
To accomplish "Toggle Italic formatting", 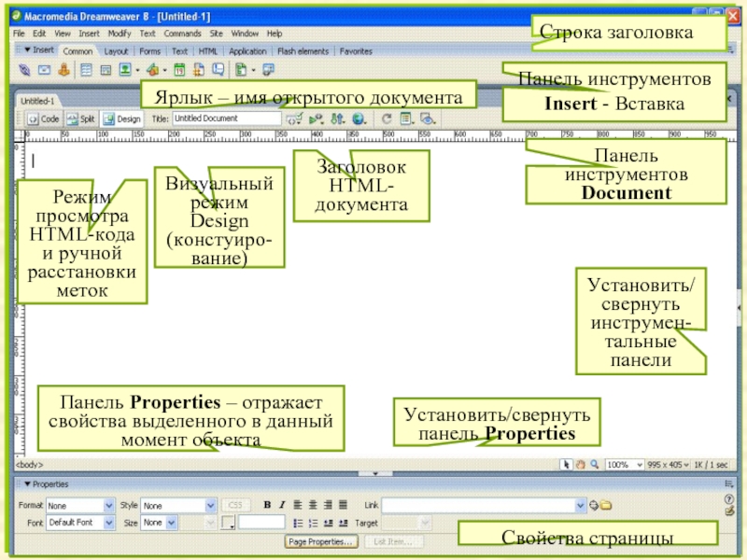I will (282, 505).
